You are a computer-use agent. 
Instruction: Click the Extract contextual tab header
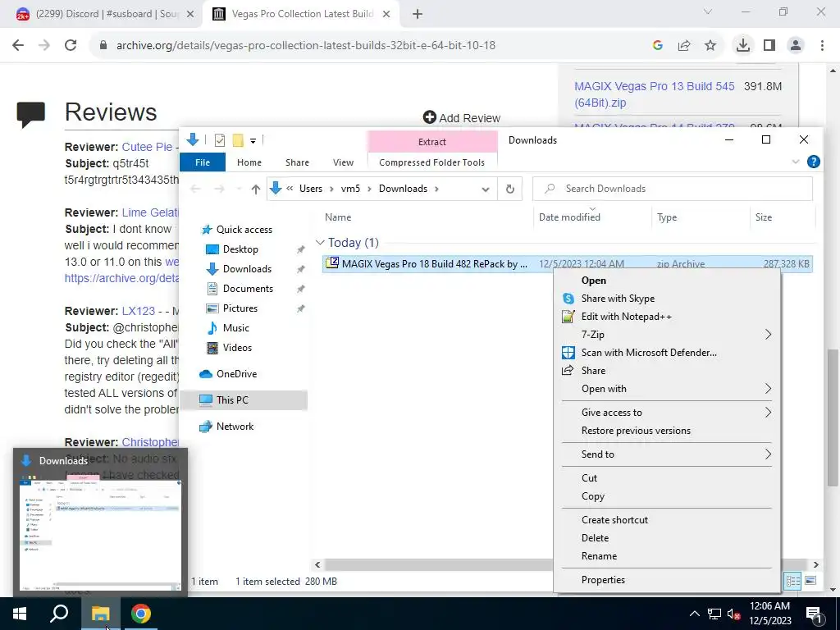(x=431, y=141)
